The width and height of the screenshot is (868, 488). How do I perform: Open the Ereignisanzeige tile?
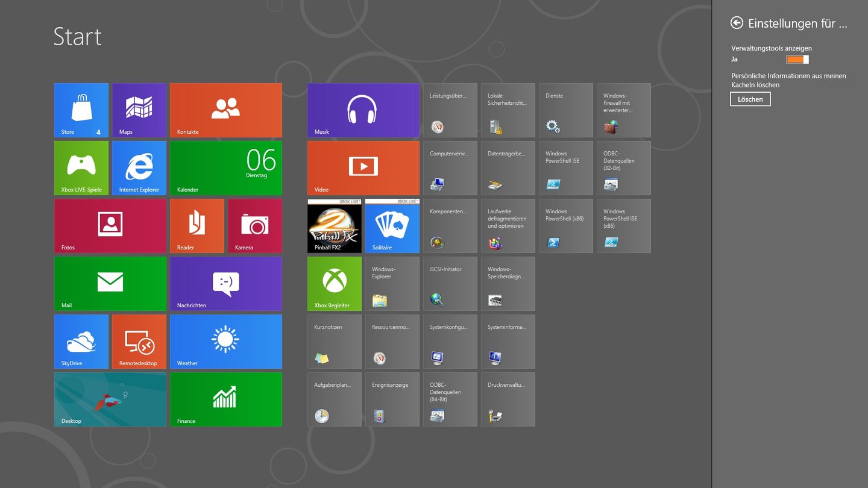(392, 399)
